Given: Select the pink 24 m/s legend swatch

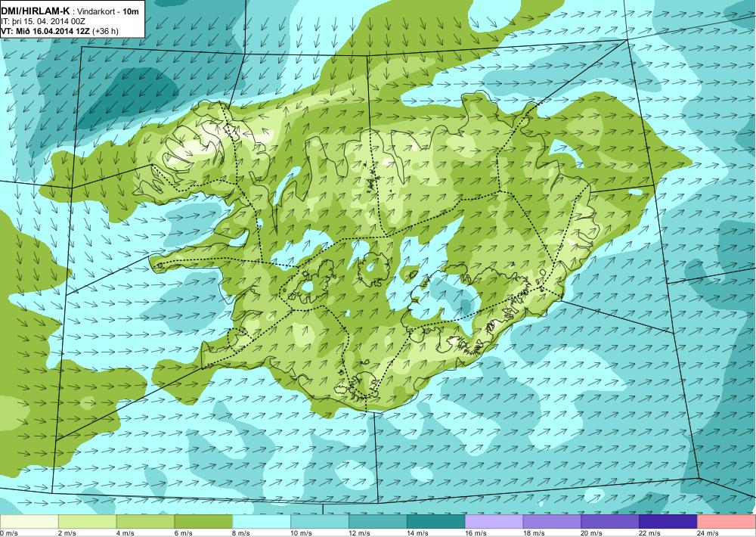Looking at the screenshot, I should pos(727,522).
